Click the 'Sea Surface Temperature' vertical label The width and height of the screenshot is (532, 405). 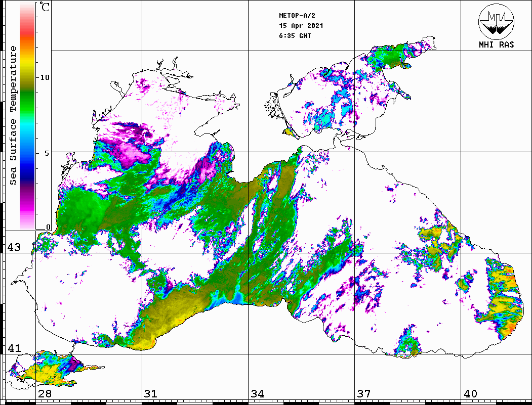click(13, 116)
